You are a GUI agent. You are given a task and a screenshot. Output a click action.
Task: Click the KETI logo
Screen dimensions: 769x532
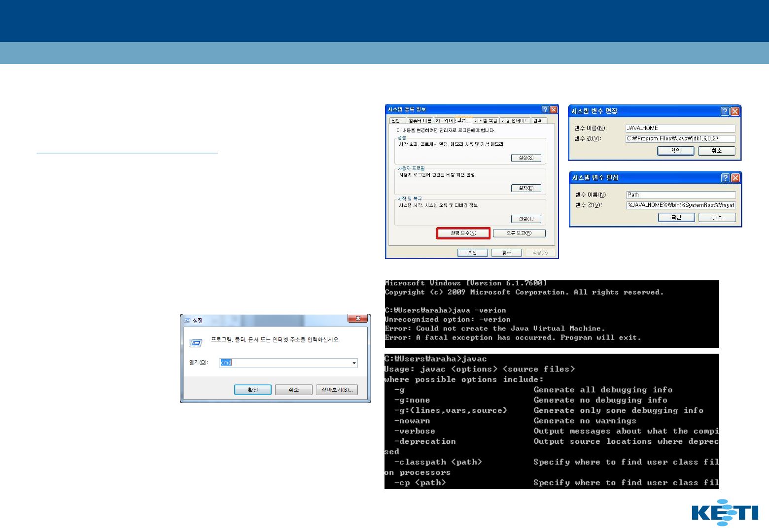725,512
